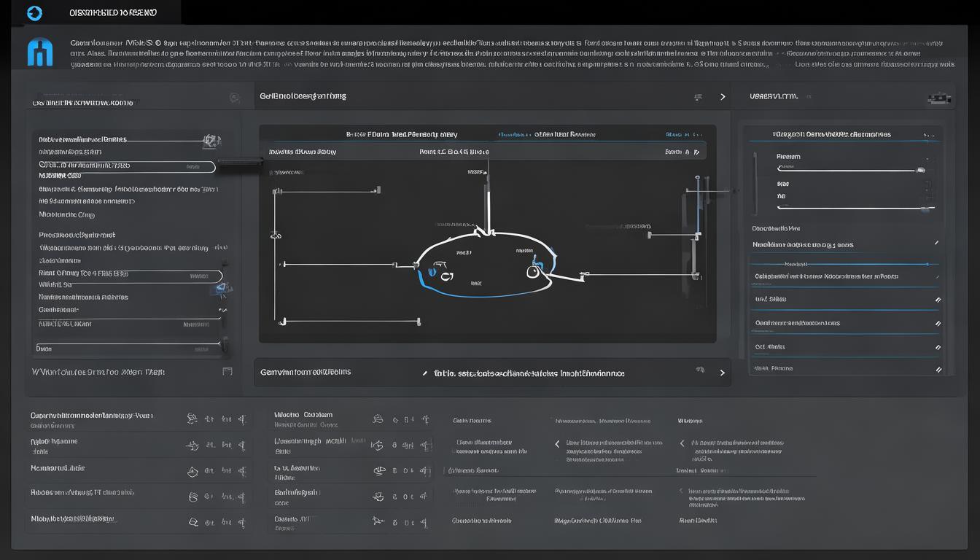
Task: Click the blue app logo below the title bar
Action: [x=39, y=52]
